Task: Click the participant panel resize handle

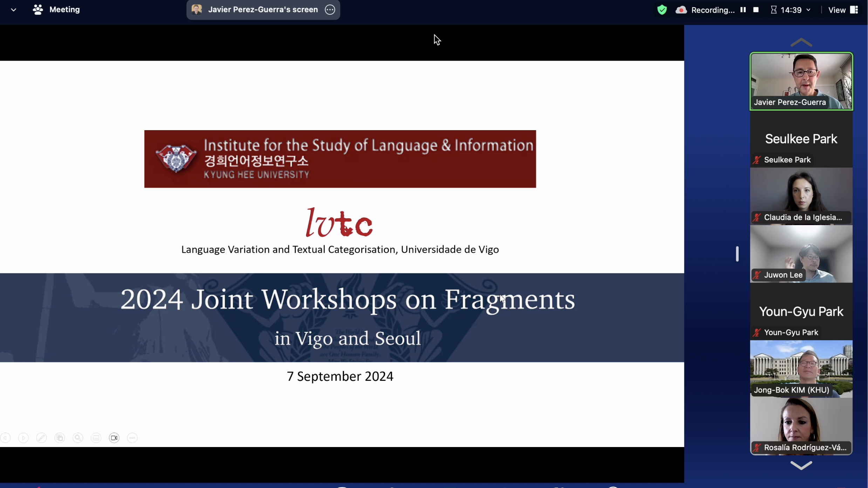Action: pos(737,254)
